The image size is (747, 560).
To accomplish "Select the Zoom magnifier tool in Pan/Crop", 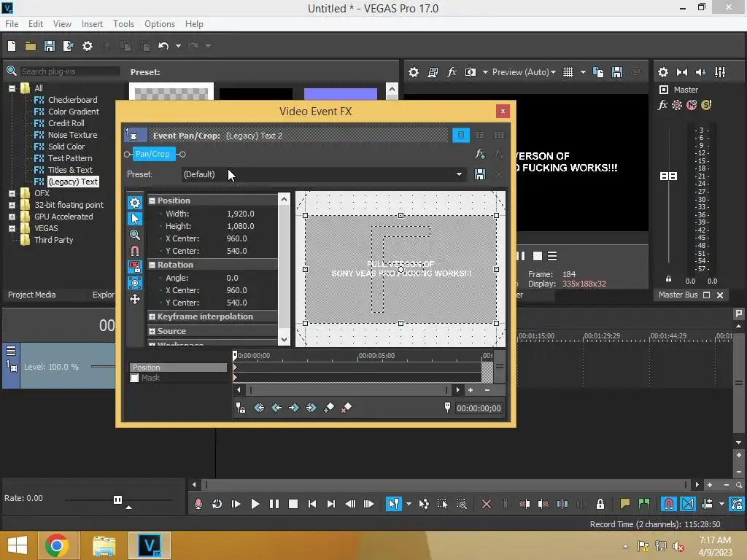I will pos(135,235).
